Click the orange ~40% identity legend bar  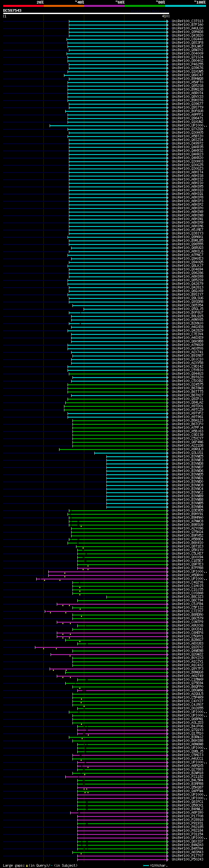pos(64,6)
